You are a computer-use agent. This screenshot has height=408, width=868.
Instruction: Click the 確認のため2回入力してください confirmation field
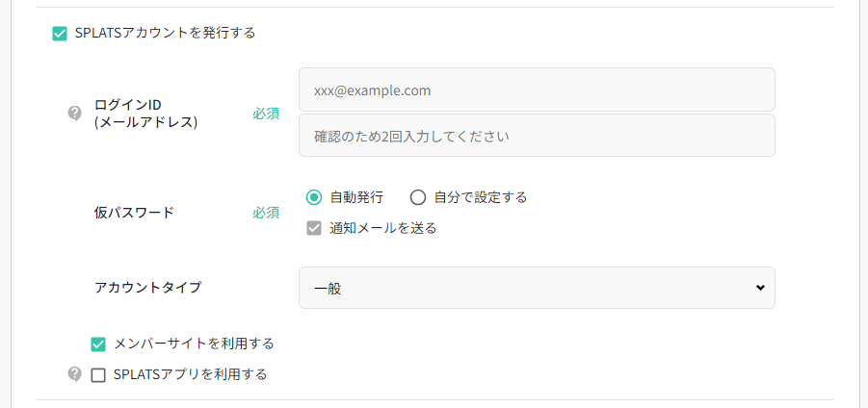click(536, 136)
